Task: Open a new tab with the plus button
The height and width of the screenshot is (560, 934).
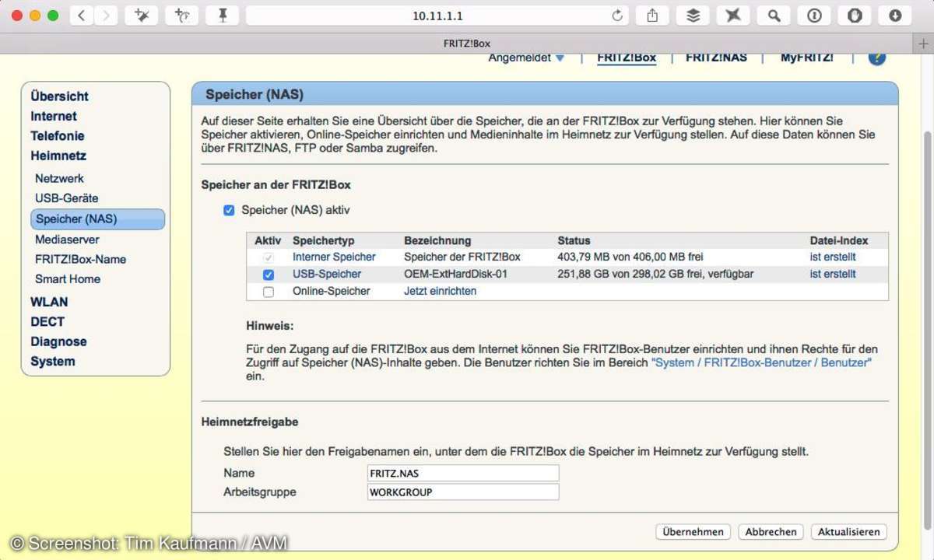Action: click(x=924, y=44)
